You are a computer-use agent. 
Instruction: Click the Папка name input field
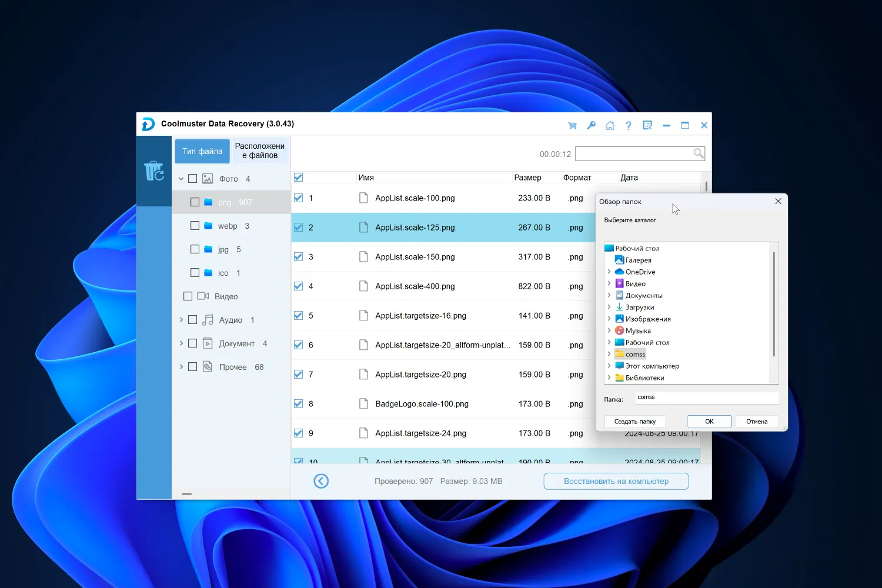tap(707, 398)
